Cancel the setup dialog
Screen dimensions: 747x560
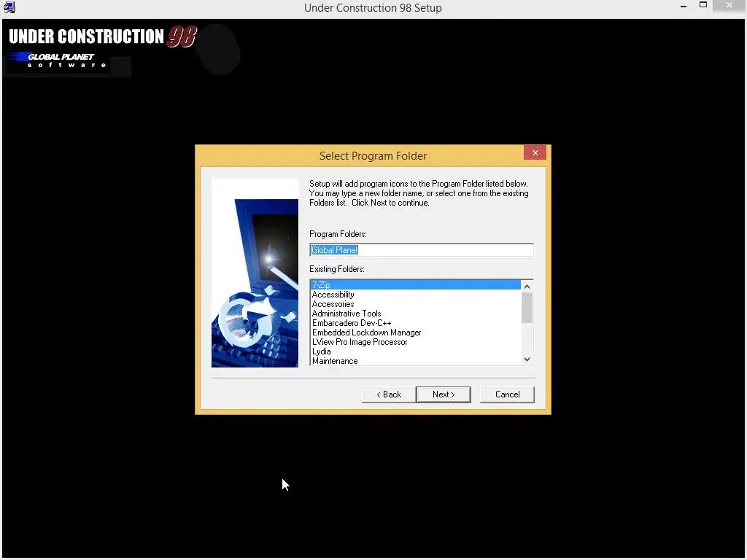[507, 394]
